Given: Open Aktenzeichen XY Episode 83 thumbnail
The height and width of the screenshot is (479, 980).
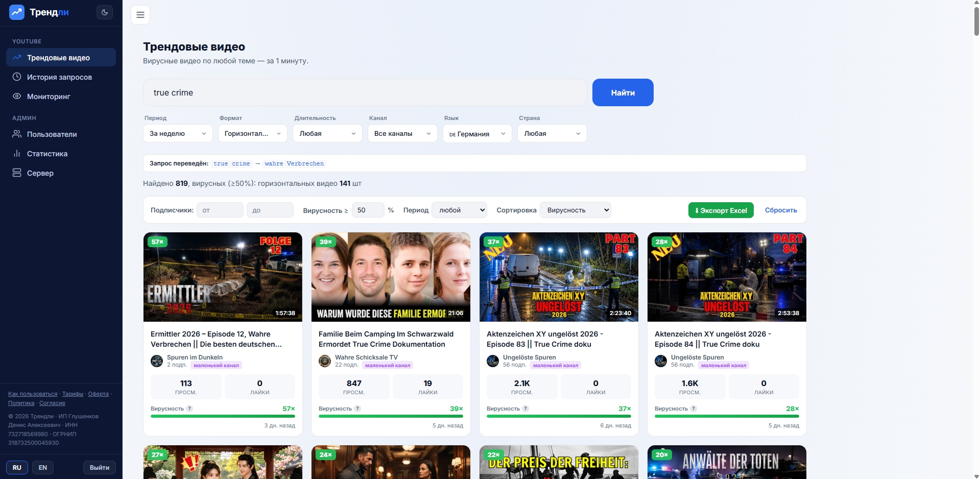Looking at the screenshot, I should [x=559, y=277].
